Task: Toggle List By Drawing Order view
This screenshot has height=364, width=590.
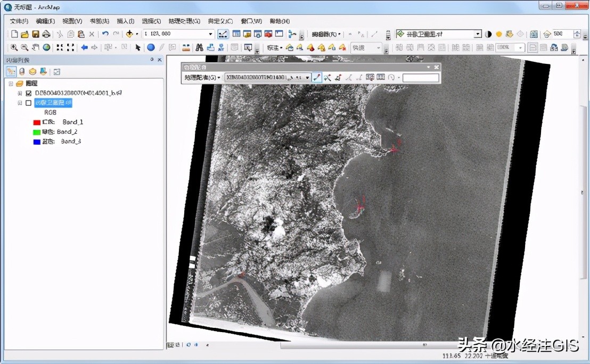Action: pos(11,71)
